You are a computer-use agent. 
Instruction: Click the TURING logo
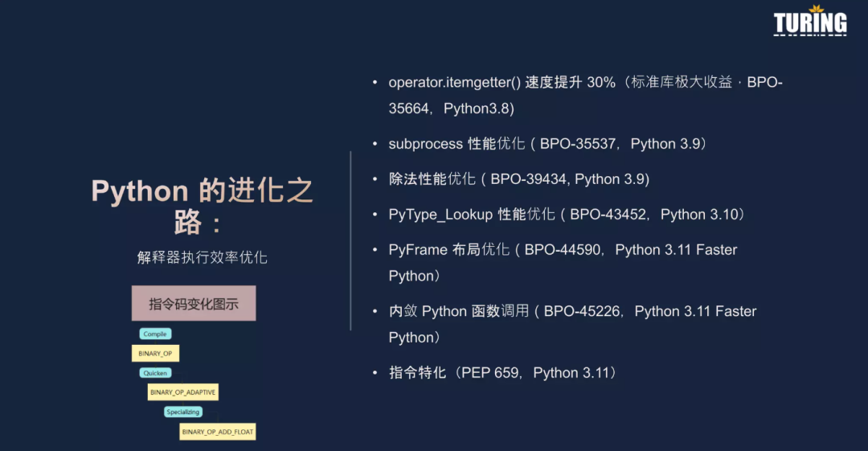point(810,21)
